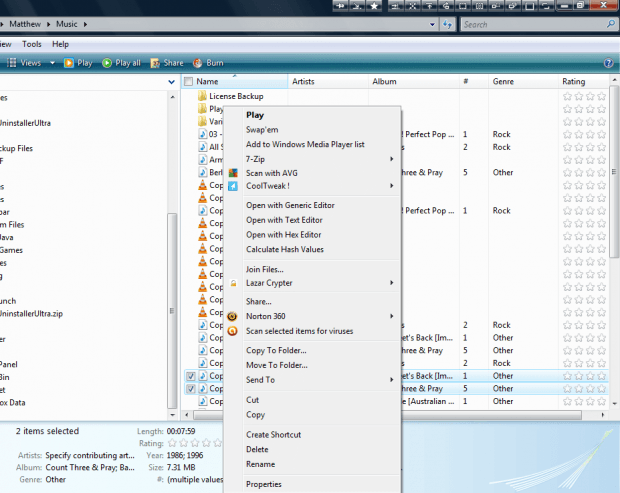Click the pin icon in title bar
The image size is (620, 493).
point(340,6)
